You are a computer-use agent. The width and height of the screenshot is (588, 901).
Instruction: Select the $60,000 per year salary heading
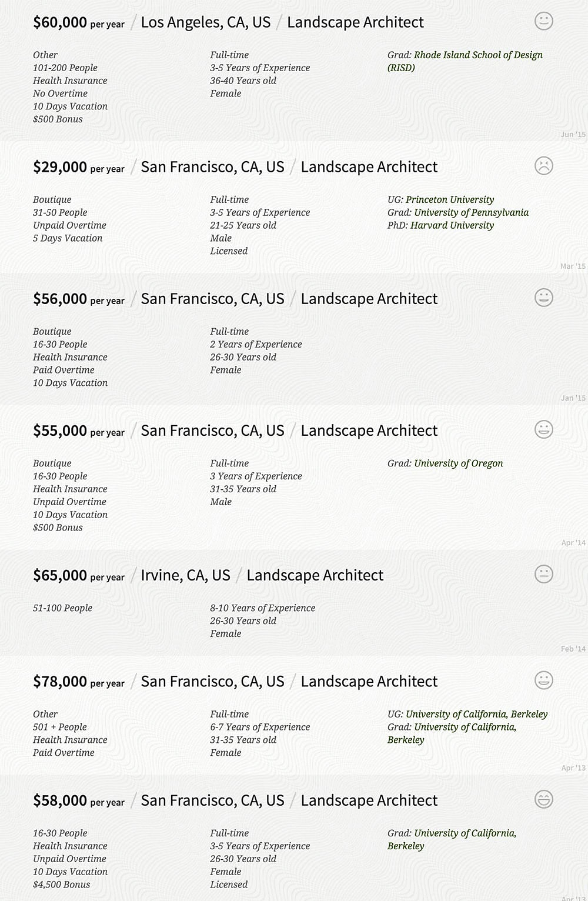point(79,23)
